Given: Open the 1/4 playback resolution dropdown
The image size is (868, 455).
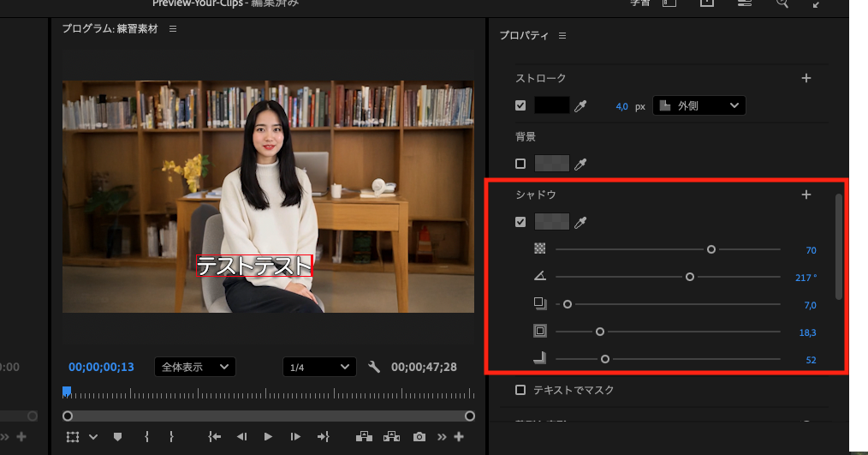Looking at the screenshot, I should pos(319,367).
